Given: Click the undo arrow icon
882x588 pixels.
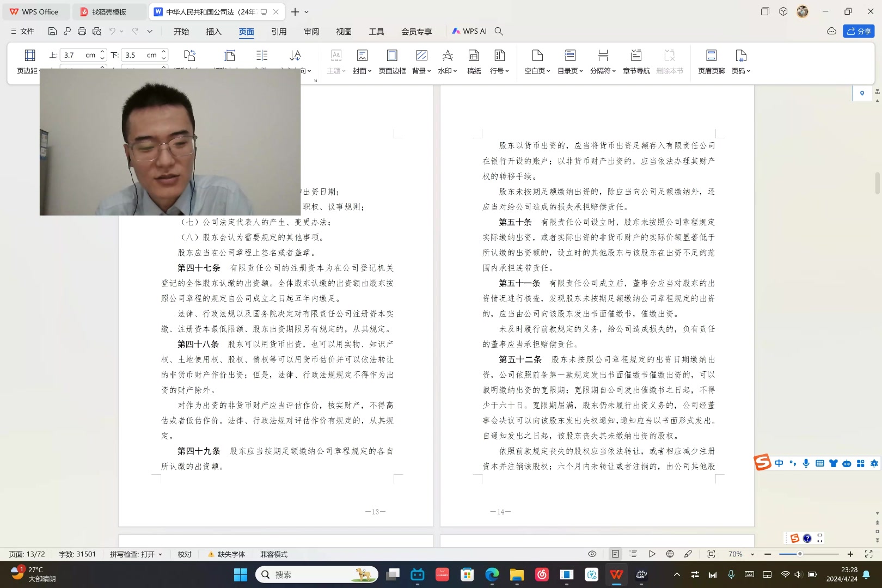Looking at the screenshot, I should (x=112, y=32).
